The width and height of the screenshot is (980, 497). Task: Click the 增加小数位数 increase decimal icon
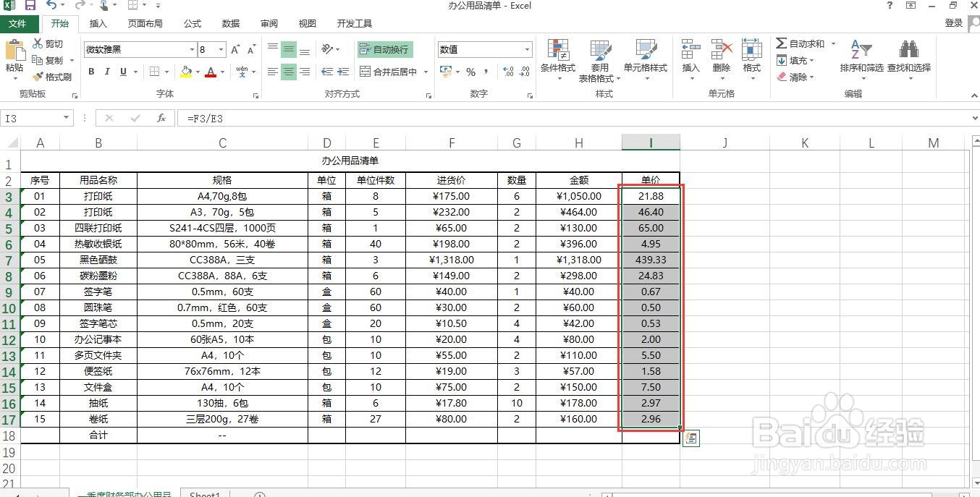[x=508, y=73]
